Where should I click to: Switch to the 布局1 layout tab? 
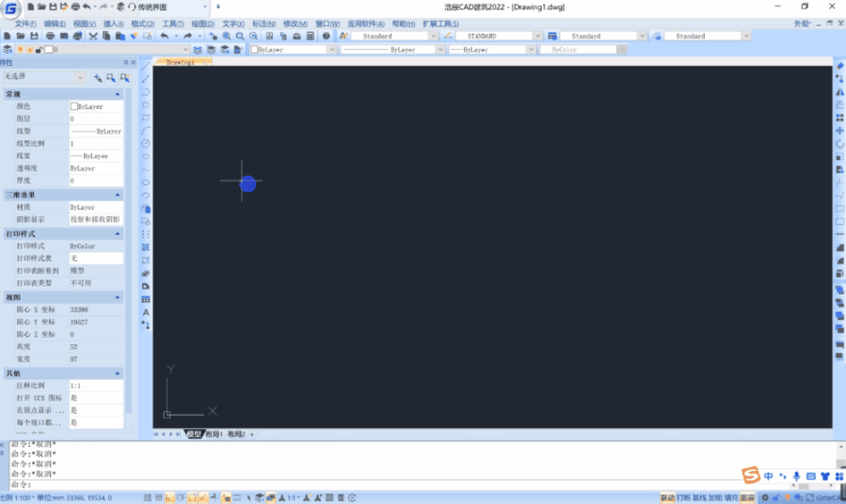[x=214, y=433]
